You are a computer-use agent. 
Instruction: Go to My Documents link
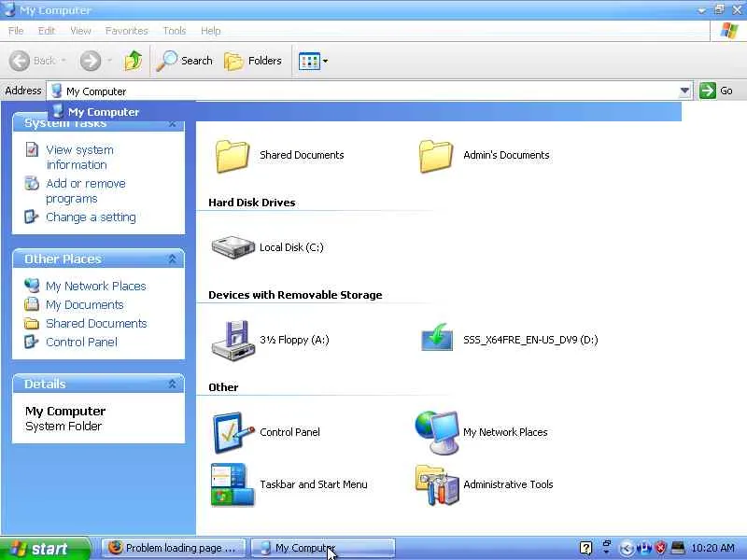(x=85, y=305)
